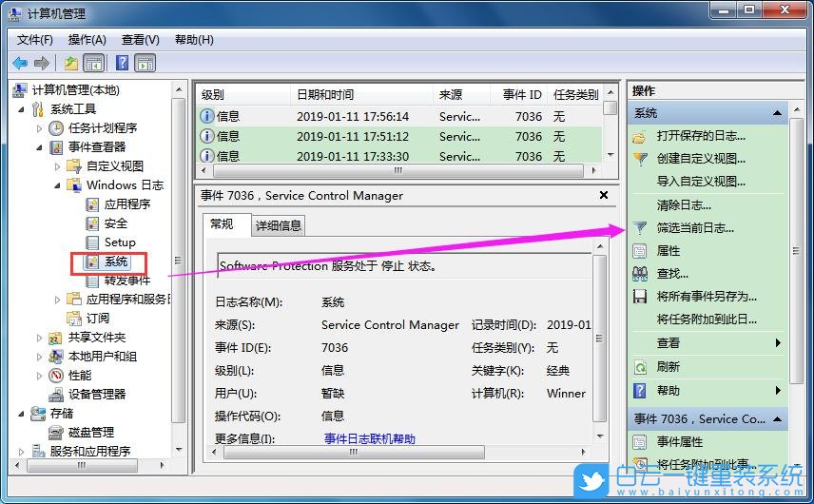
Task: Select 本地用户和组 in the tree
Action: [103, 357]
